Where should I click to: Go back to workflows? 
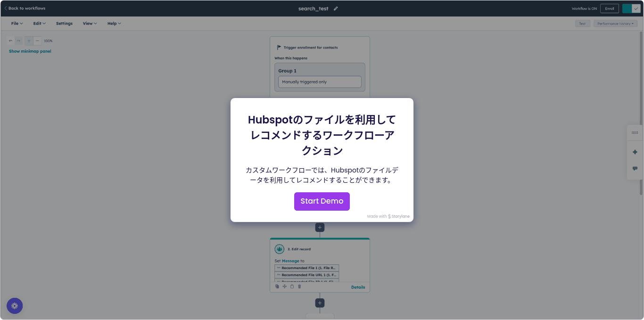(x=25, y=8)
